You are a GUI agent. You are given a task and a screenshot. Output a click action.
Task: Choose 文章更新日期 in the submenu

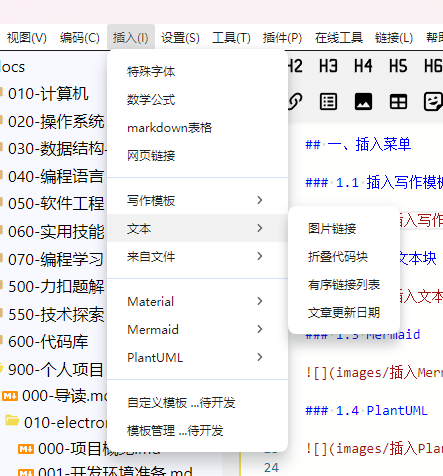(344, 313)
